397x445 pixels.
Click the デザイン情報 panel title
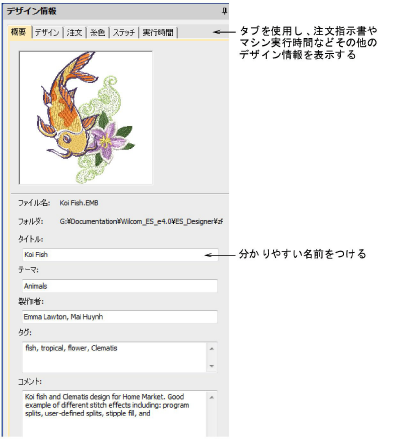(32, 11)
